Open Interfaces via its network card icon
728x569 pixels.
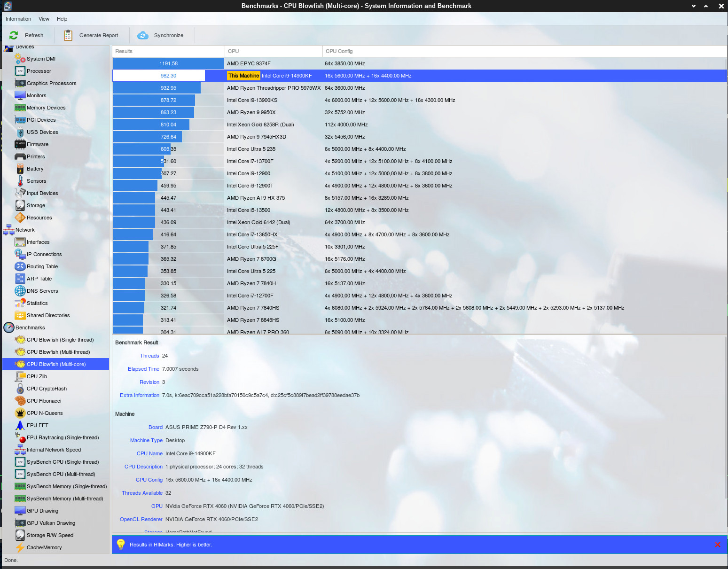[20, 242]
